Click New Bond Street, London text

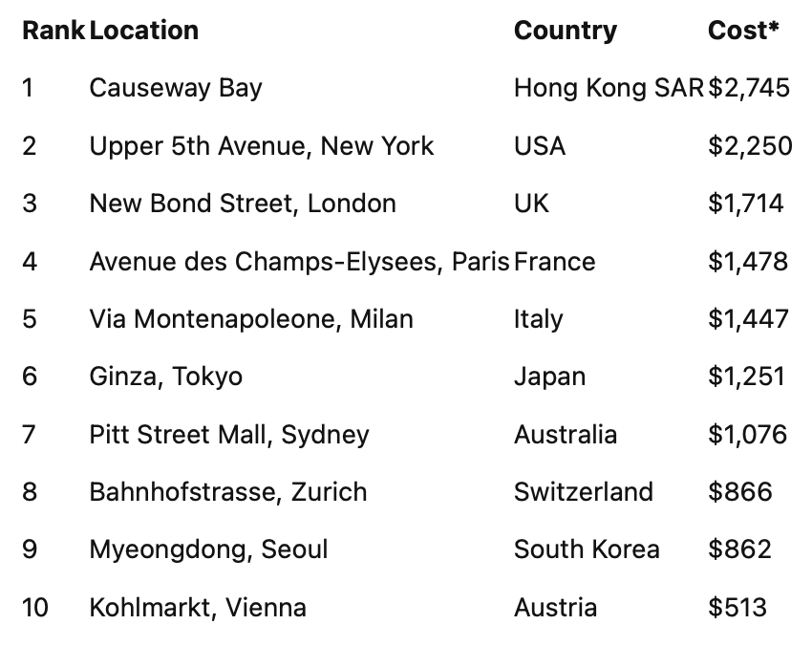click(243, 204)
